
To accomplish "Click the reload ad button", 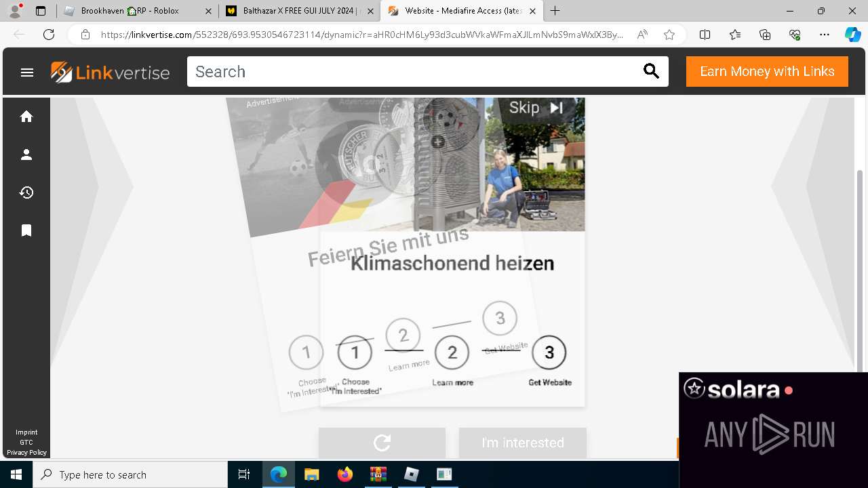I will tap(382, 443).
